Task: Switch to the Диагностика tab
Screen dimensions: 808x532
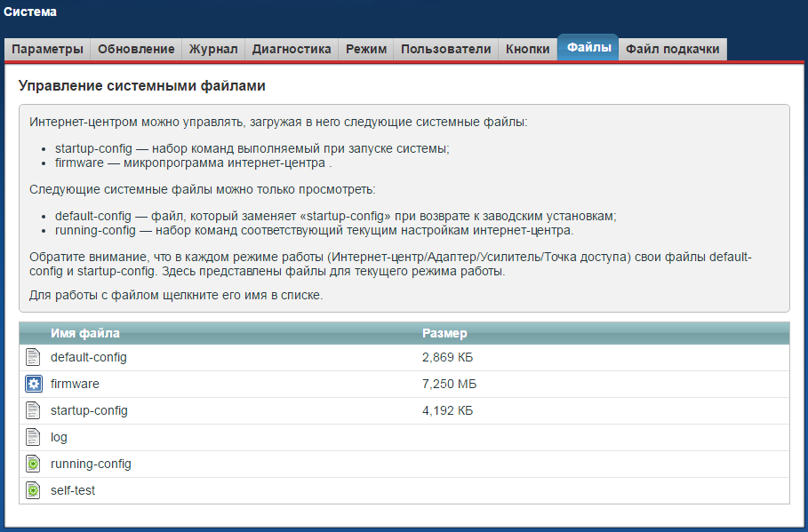Action: [x=292, y=50]
